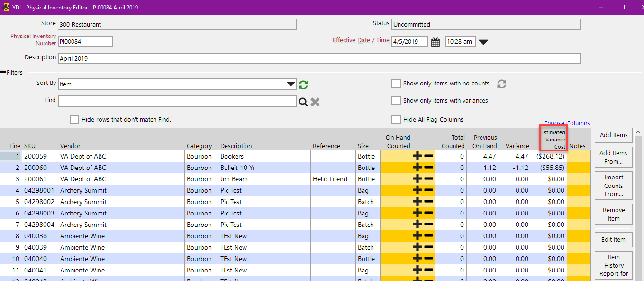Click the magnifying glass search icon

303,102
